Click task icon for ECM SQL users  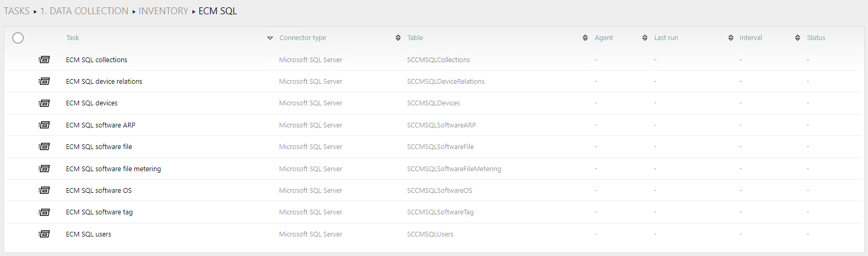[x=44, y=234]
